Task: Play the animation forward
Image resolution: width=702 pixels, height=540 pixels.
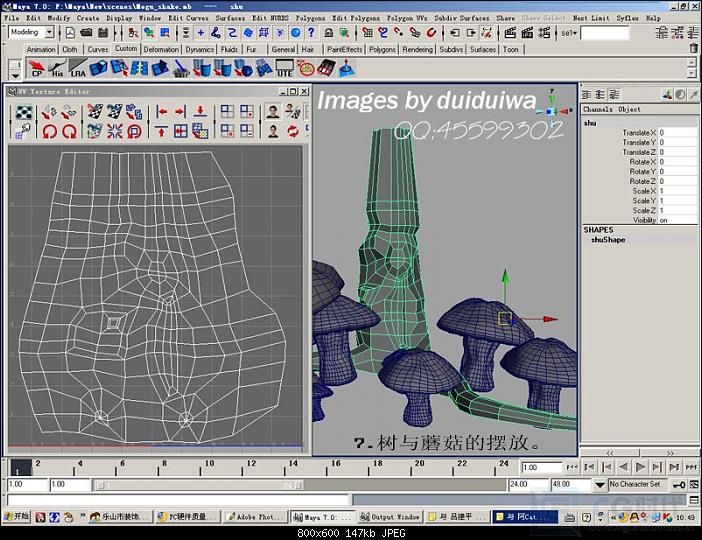Action: tap(640, 467)
